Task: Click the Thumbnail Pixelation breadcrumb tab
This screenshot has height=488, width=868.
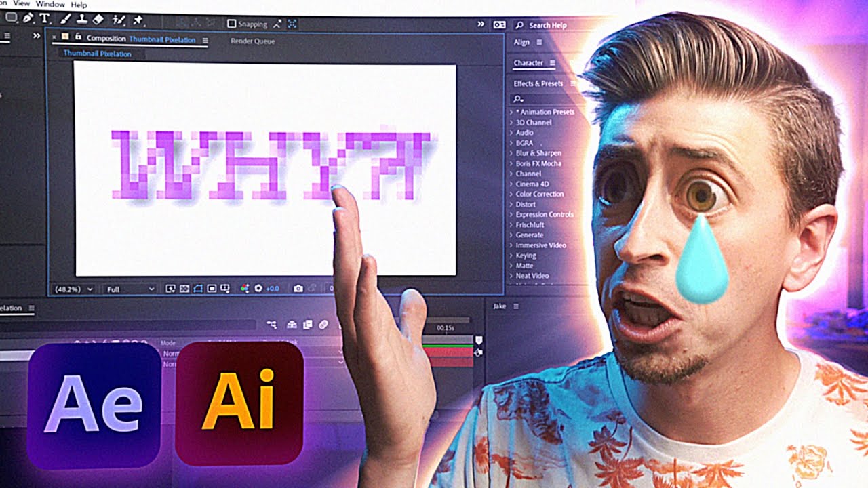Action: [x=98, y=53]
